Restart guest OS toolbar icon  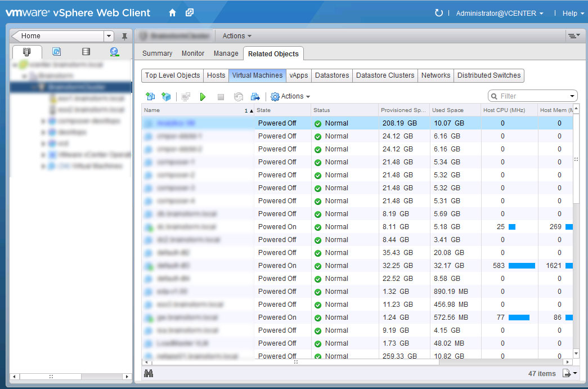pyautogui.click(x=239, y=97)
